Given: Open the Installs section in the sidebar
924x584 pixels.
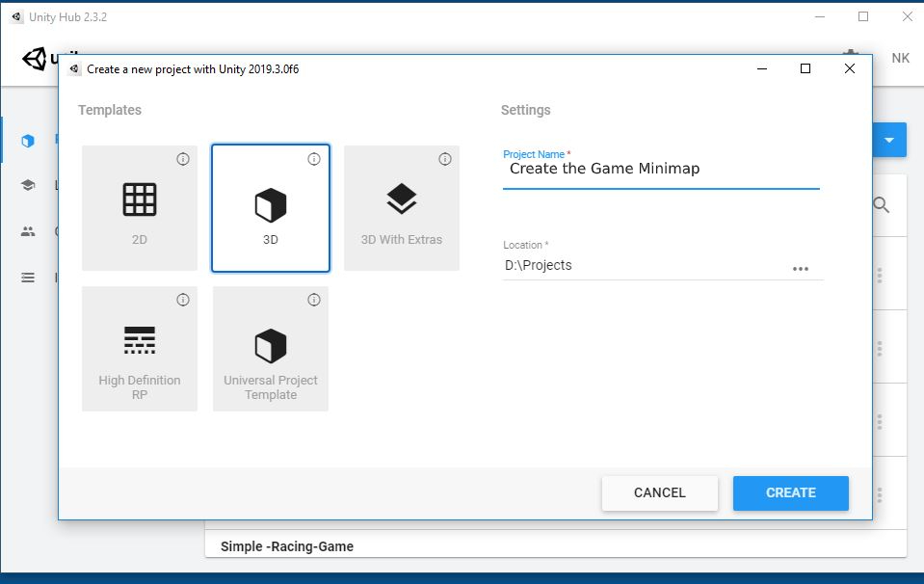Looking at the screenshot, I should [x=26, y=278].
